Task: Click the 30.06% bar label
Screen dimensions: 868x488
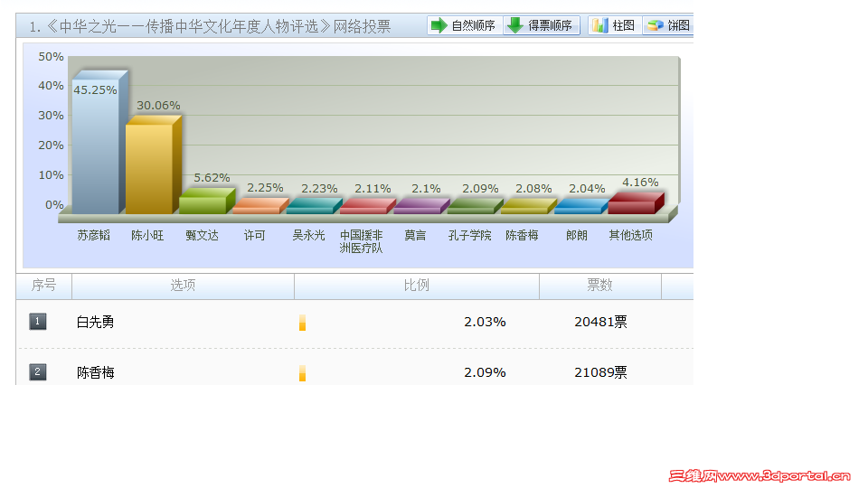Action: pyautogui.click(x=158, y=105)
